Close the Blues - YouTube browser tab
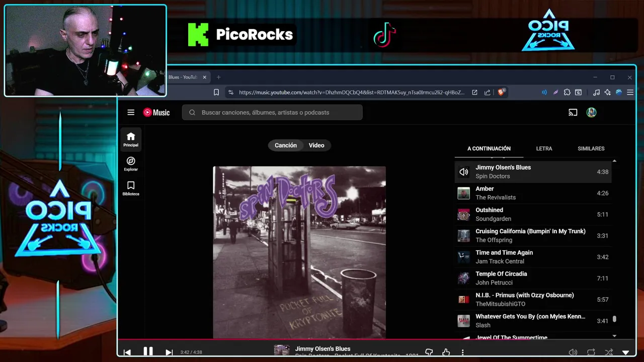The width and height of the screenshot is (644, 362). (205, 77)
